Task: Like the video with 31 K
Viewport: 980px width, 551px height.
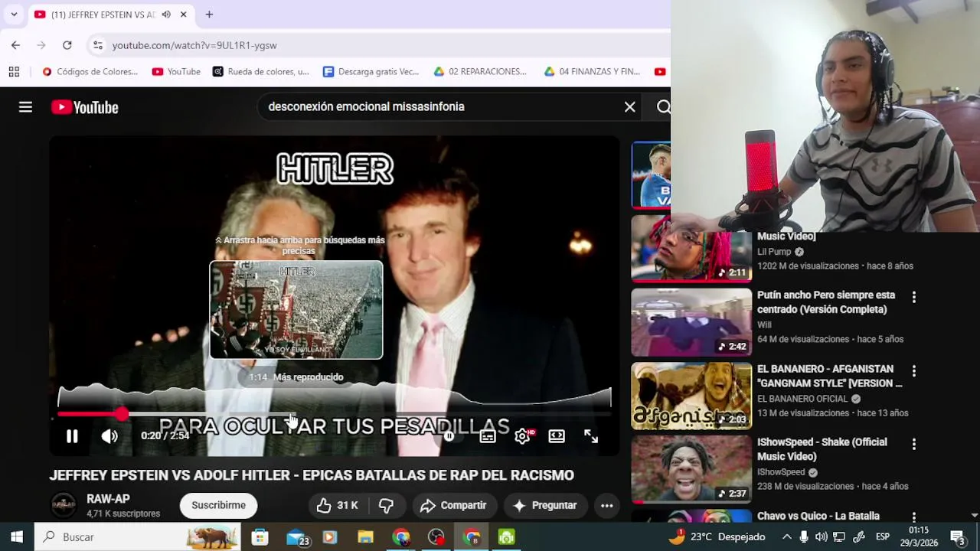Action: pyautogui.click(x=338, y=505)
